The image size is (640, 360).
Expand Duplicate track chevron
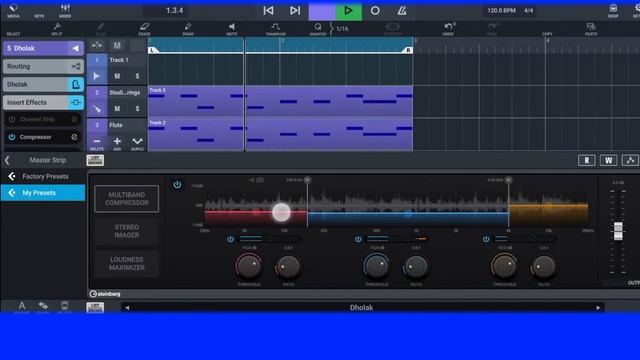[x=137, y=143]
